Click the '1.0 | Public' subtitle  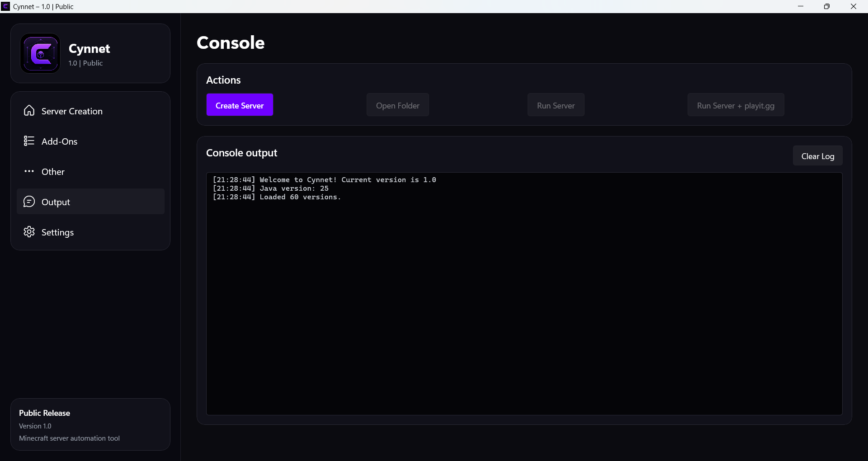[x=85, y=63]
